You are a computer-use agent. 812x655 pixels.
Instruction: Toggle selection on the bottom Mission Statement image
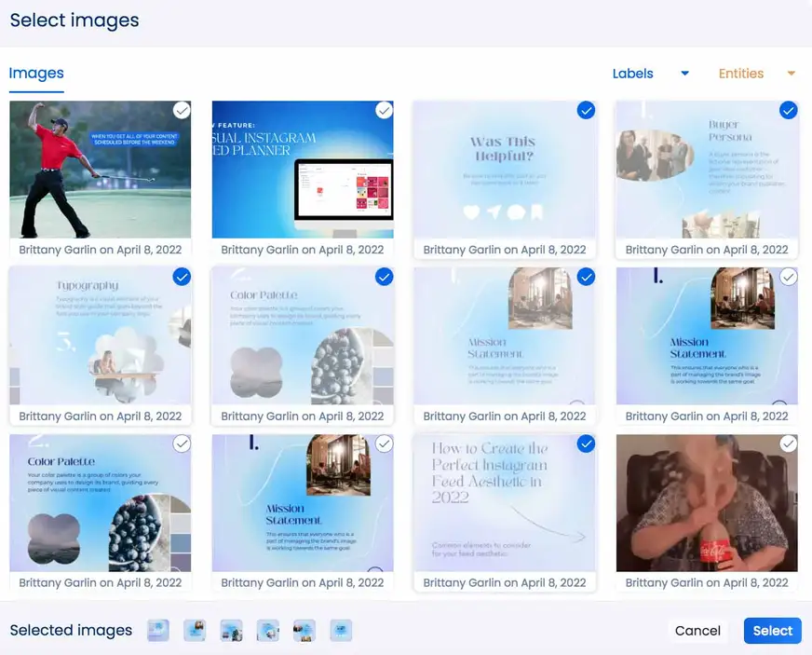pos(384,444)
